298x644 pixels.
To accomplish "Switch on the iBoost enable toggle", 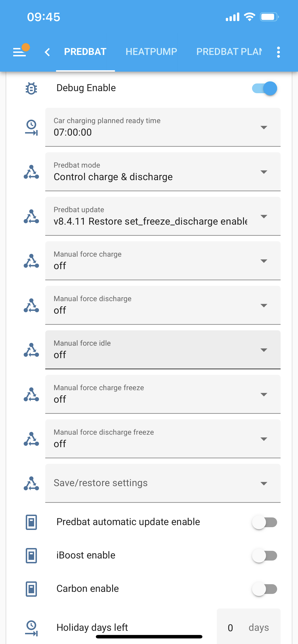I will coord(265,555).
